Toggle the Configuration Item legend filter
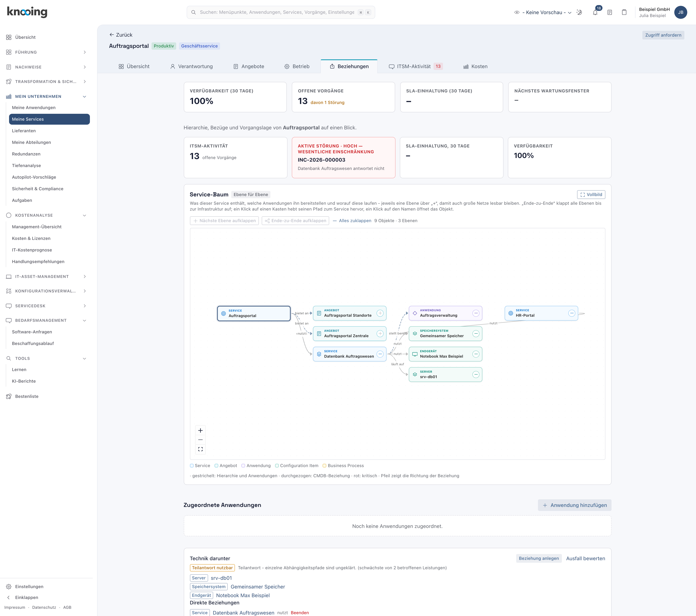The image size is (696, 616). 297,466
